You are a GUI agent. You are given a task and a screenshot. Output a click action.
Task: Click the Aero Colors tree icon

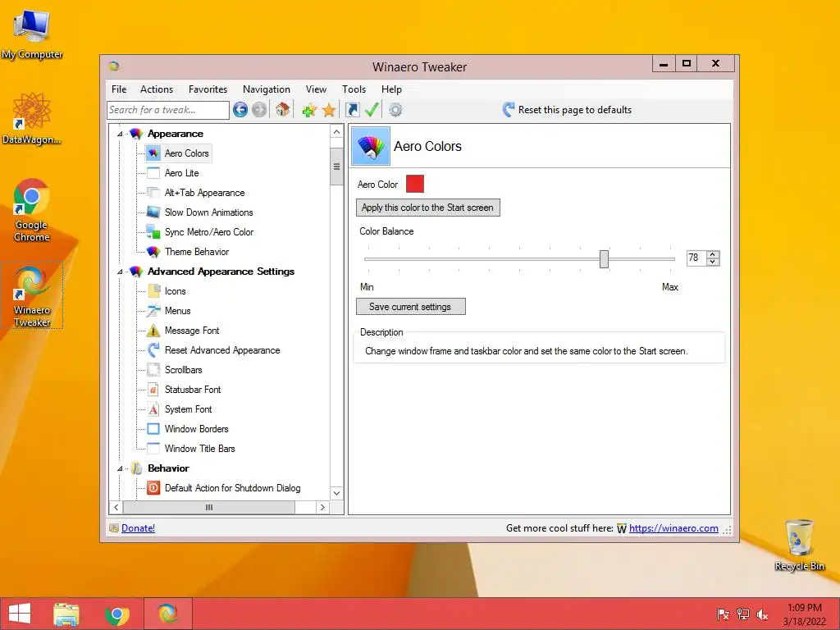153,153
